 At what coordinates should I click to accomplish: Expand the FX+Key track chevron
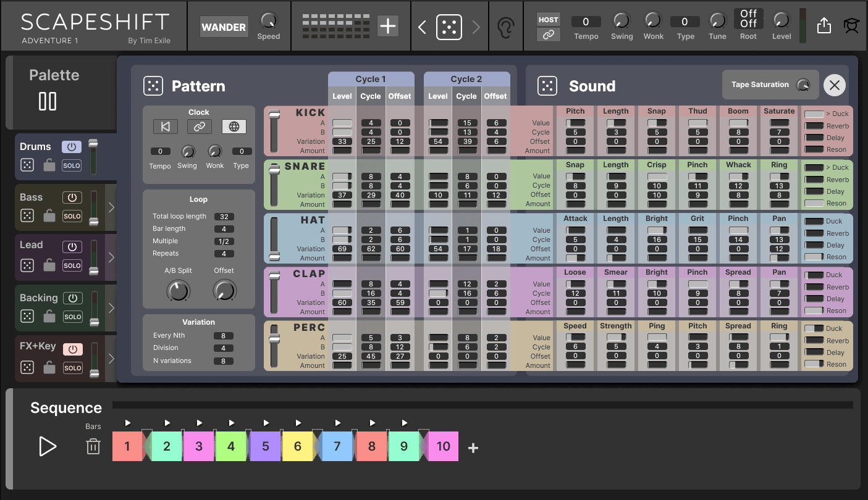(x=111, y=358)
